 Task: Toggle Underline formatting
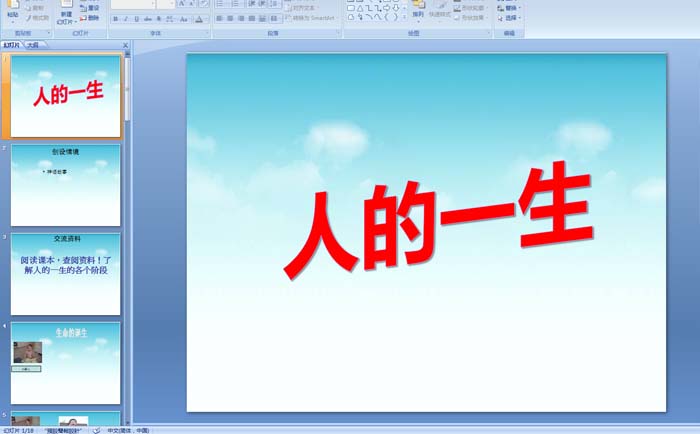[137, 19]
